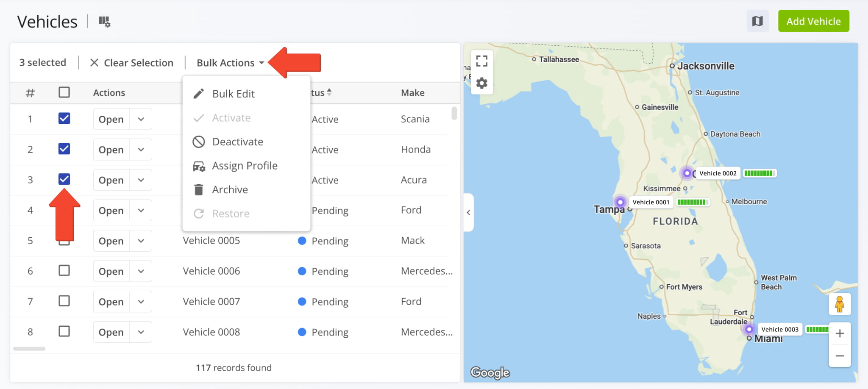Click the Street View pegman icon
Viewport: 868px width, 389px height.
840,304
